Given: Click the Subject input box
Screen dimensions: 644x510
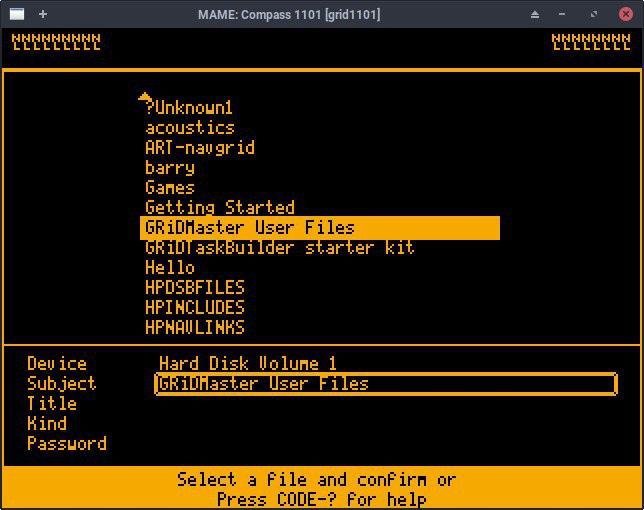Looking at the screenshot, I should click(386, 384).
